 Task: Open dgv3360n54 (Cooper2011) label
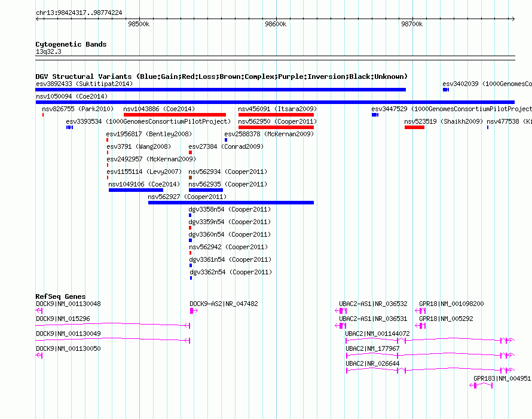pos(230,234)
